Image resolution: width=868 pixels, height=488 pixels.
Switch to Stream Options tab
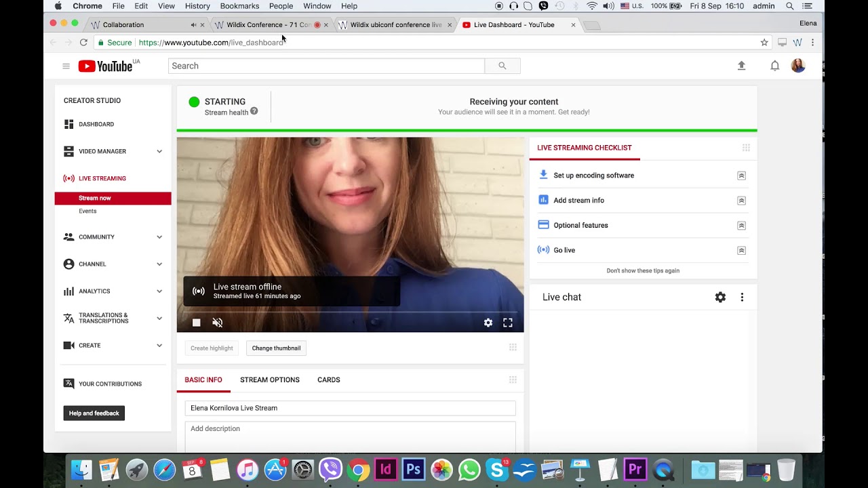[x=270, y=380]
